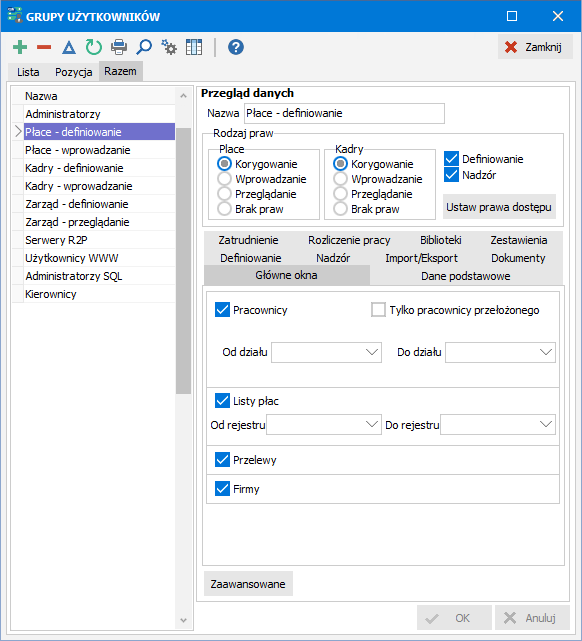The image size is (582, 641).
Task: Toggle the Przelewy checkbox
Action: (x=222, y=459)
